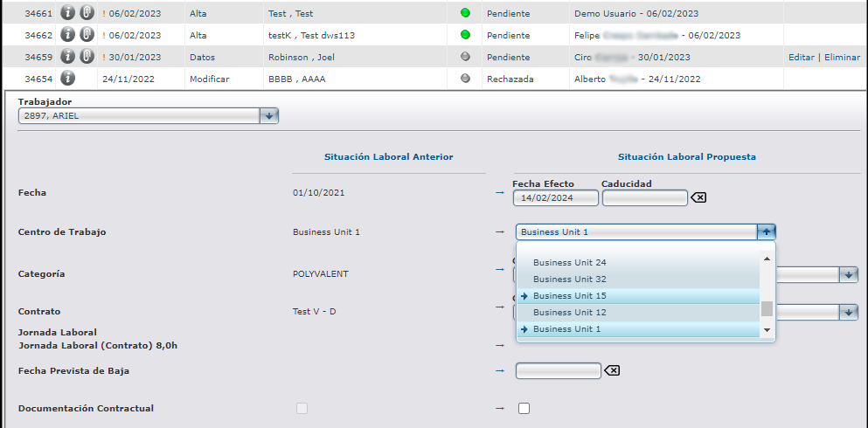
Task: Expand the Trabajador dropdown
Action: [269, 116]
